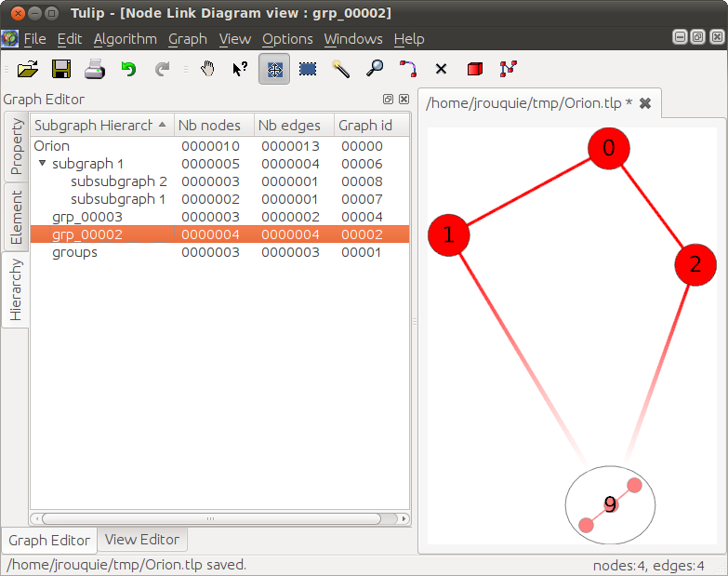Screen dimensions: 728x576
Task: Select the rectangle selection tool
Action: coord(308,69)
